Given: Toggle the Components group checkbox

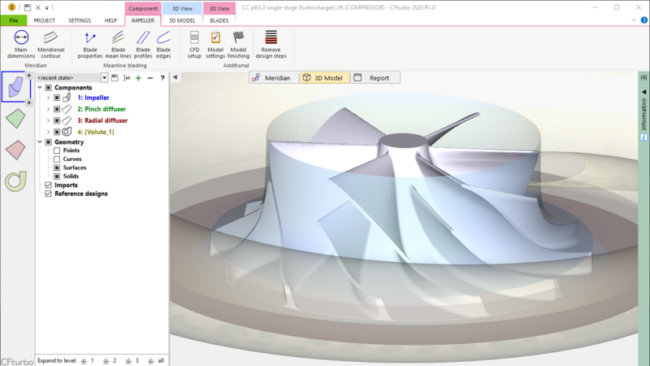Looking at the screenshot, I should [48, 87].
